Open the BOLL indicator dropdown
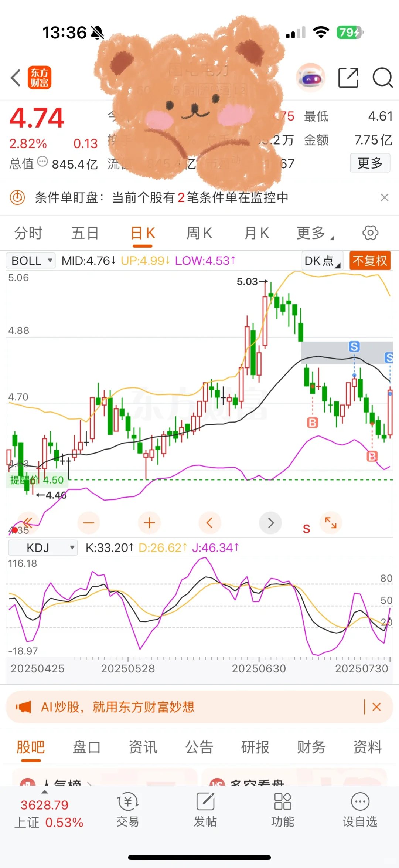 [31, 261]
